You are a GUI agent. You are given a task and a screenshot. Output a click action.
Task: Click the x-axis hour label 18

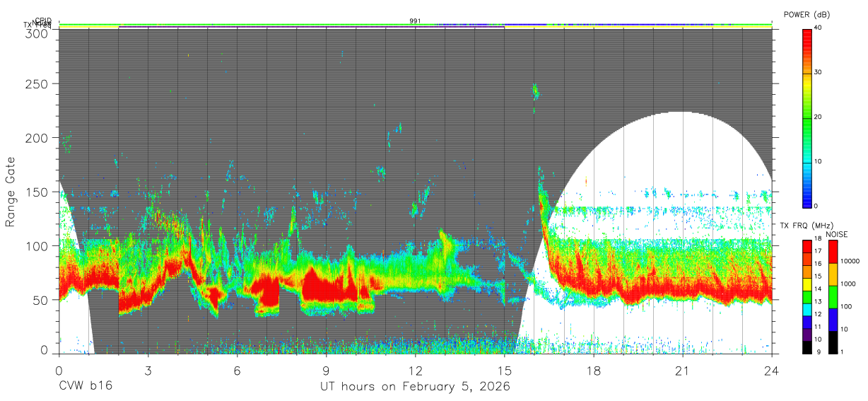pos(594,370)
